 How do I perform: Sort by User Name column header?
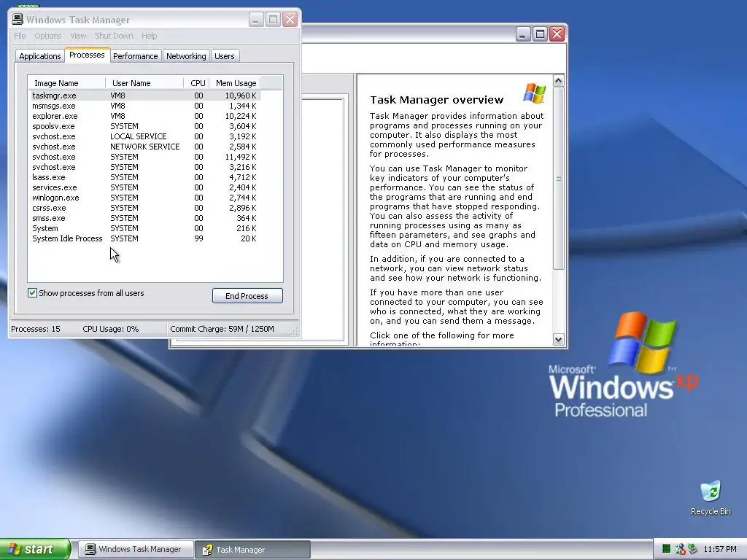[145, 83]
